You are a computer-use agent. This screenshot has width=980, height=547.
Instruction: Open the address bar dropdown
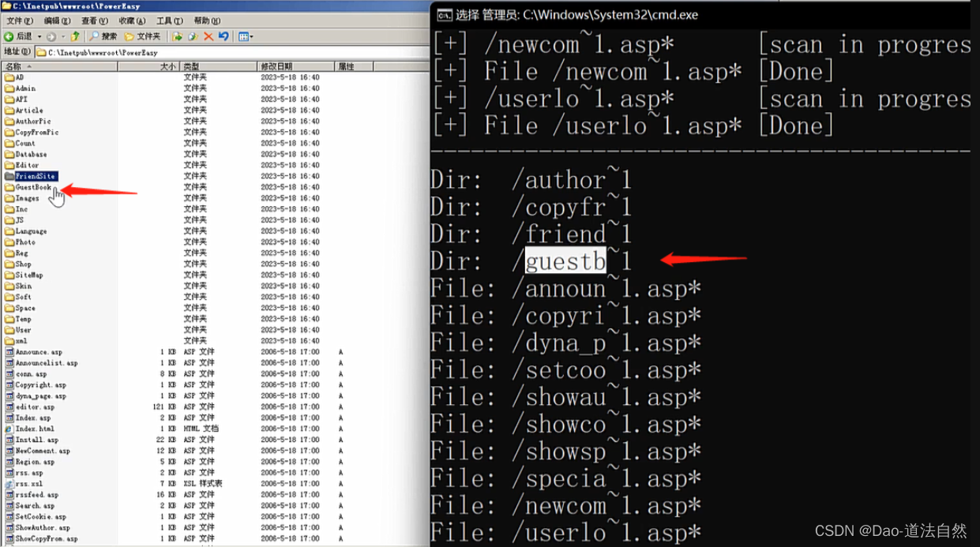pos(424,52)
